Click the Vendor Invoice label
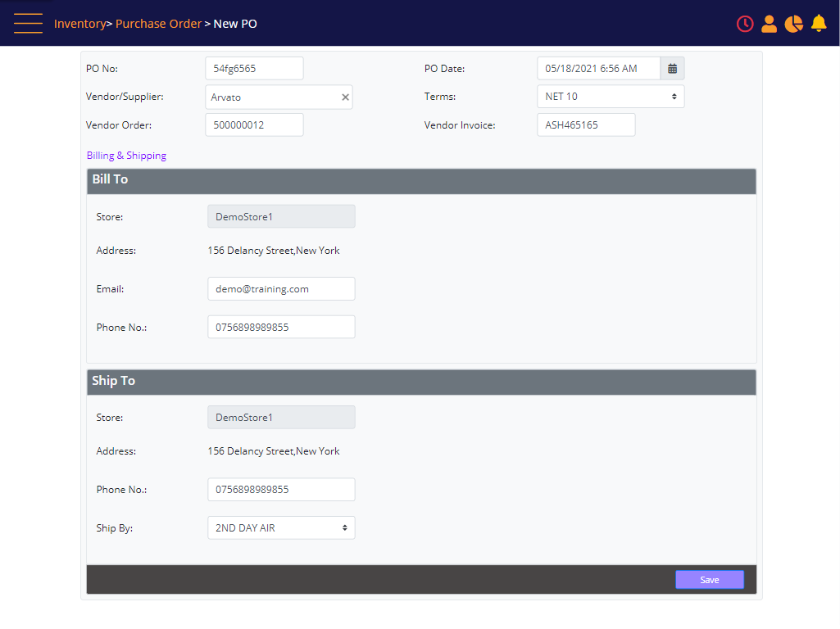Viewport: 840px width, 629px height. click(460, 124)
